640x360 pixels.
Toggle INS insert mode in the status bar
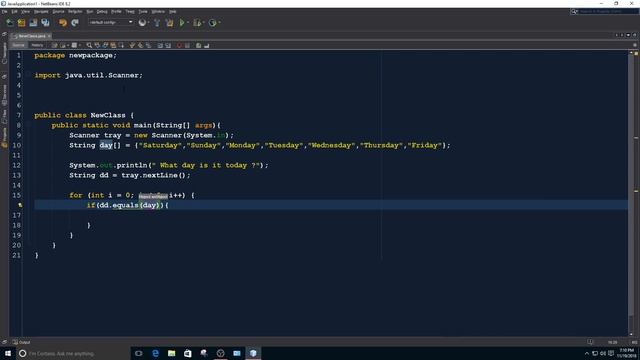click(634, 342)
